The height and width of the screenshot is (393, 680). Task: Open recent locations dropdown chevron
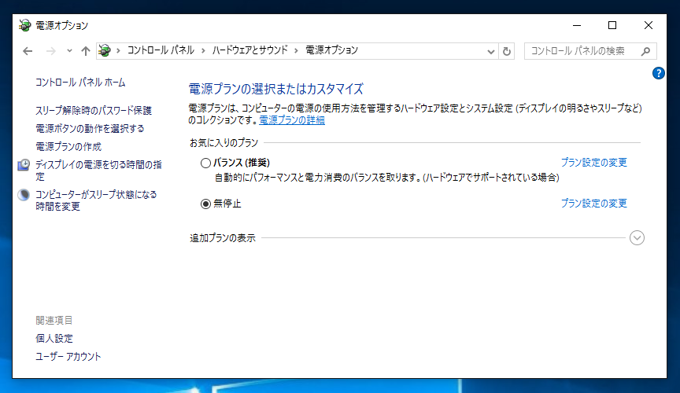[x=69, y=51]
